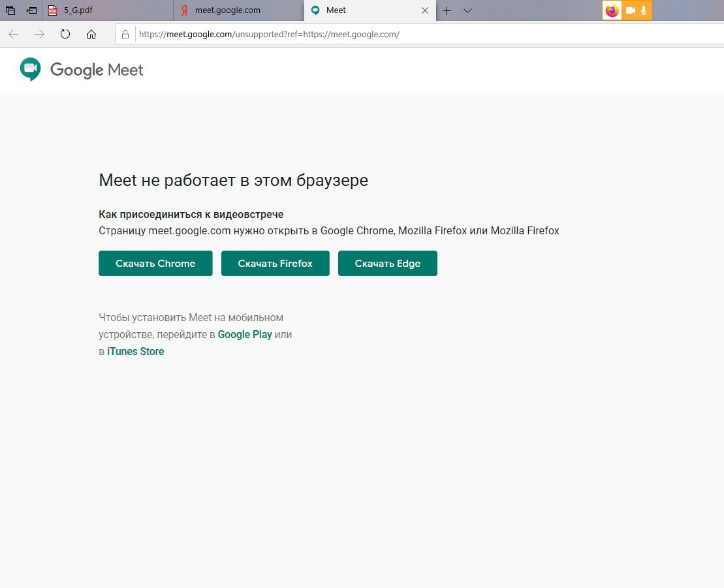The width and height of the screenshot is (724, 588).
Task: Open a new tab with plus button
Action: tap(447, 10)
